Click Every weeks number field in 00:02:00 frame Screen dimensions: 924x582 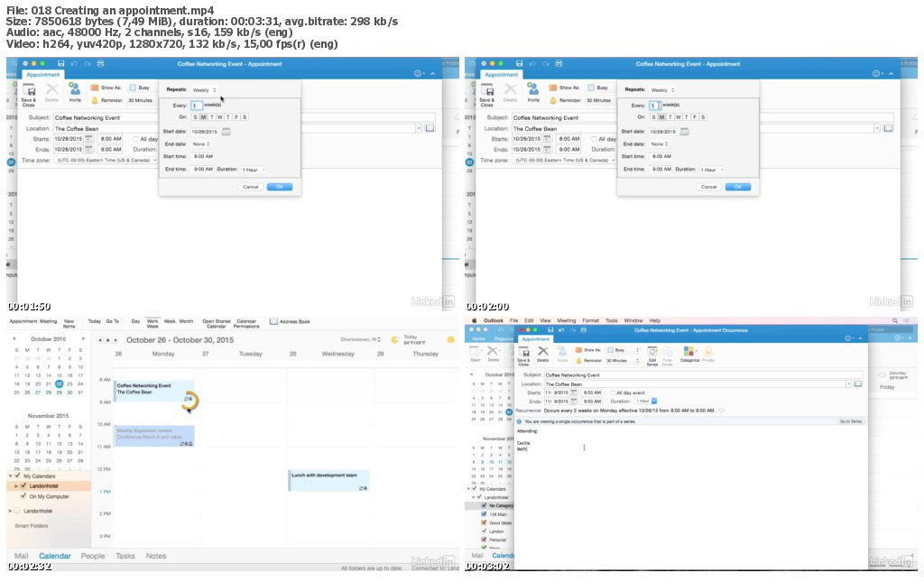click(654, 106)
